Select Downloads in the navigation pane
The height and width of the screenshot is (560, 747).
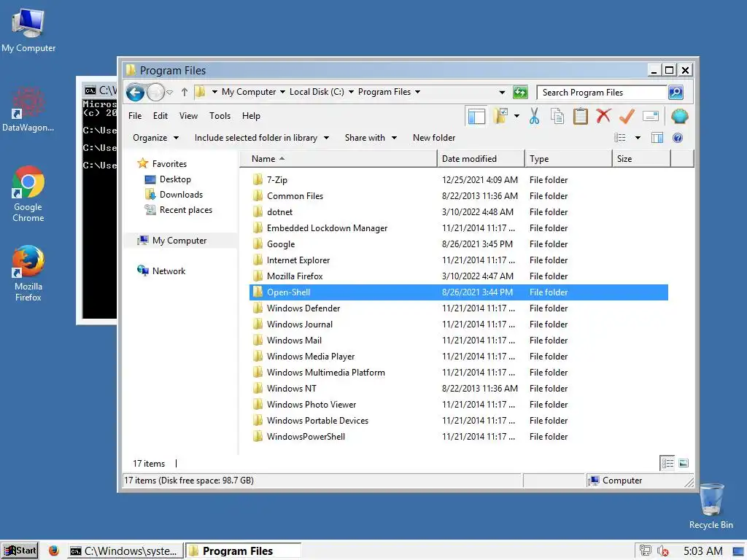tap(174, 194)
